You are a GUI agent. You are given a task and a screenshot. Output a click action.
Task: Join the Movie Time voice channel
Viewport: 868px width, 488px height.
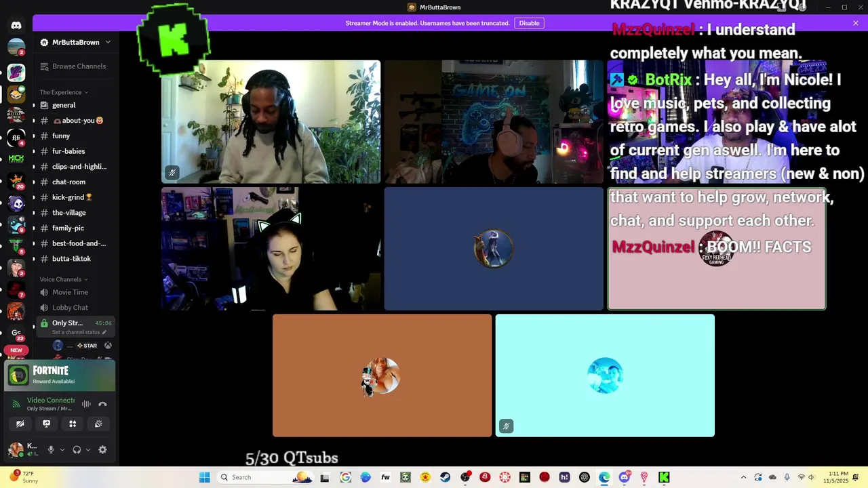tap(75, 292)
